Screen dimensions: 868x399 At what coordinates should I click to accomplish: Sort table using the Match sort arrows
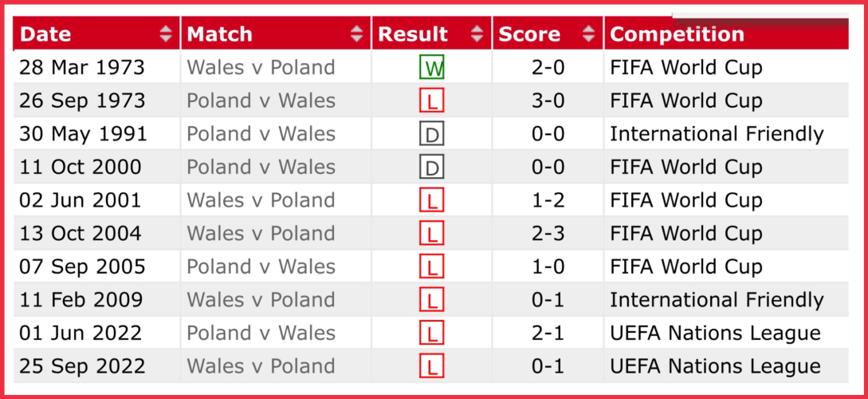(356, 34)
